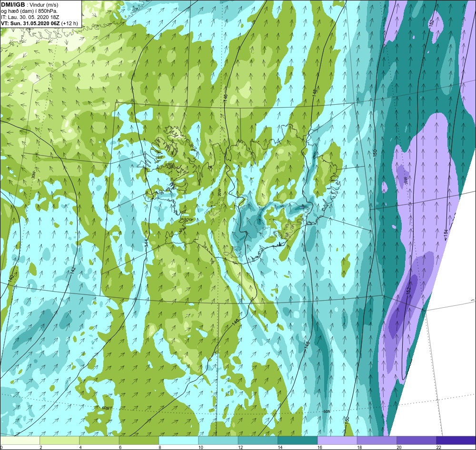Pick the 4–6 m/s green legend swatch
The height and width of the screenshot is (450, 476).
point(99,440)
